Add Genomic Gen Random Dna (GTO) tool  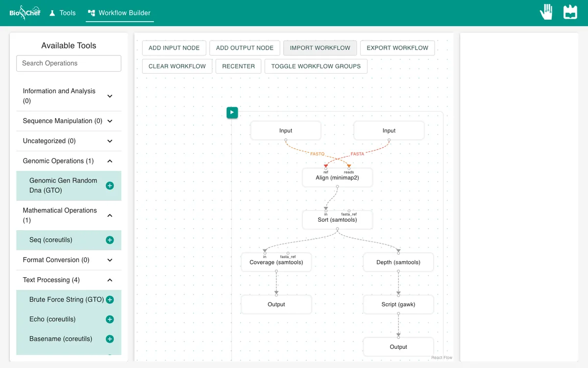(x=110, y=185)
